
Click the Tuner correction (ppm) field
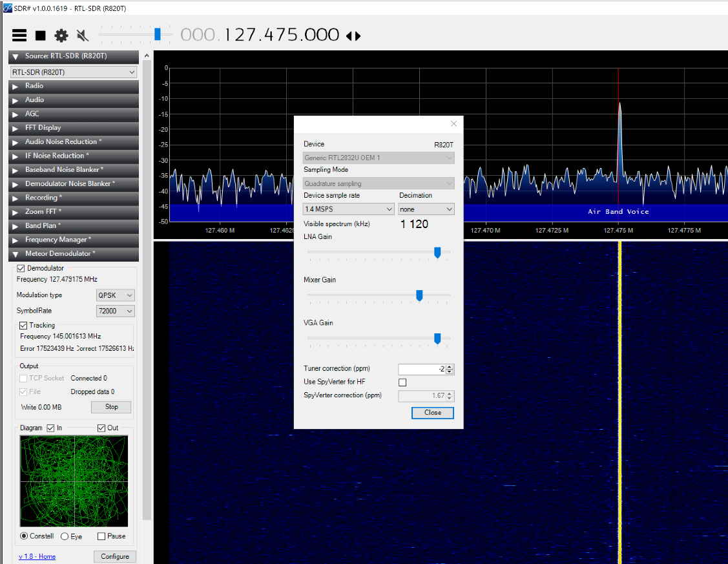point(422,369)
